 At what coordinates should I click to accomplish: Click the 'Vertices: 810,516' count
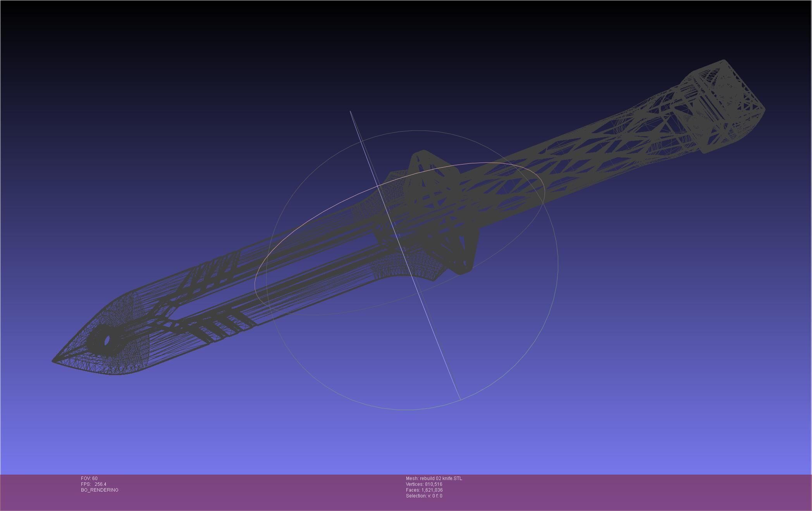[x=424, y=484]
